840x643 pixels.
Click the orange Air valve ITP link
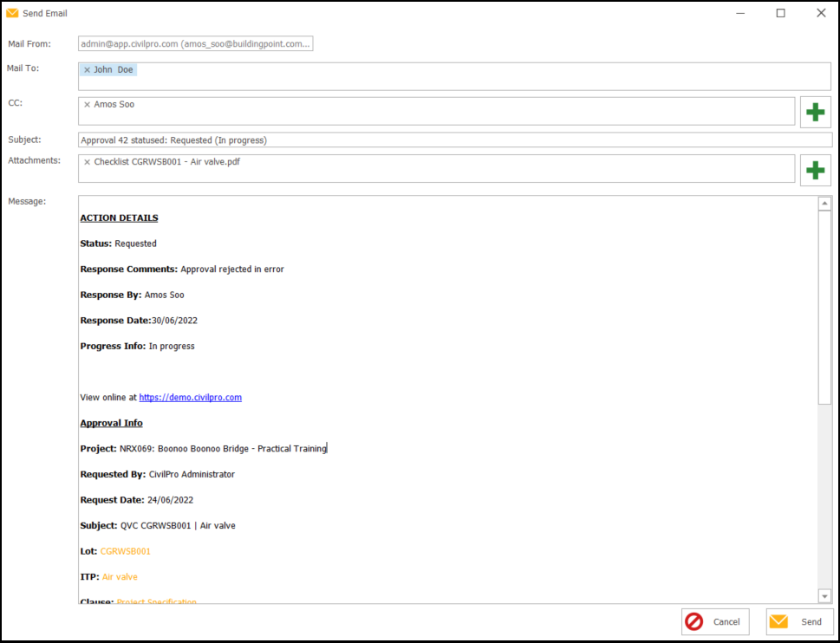(120, 577)
